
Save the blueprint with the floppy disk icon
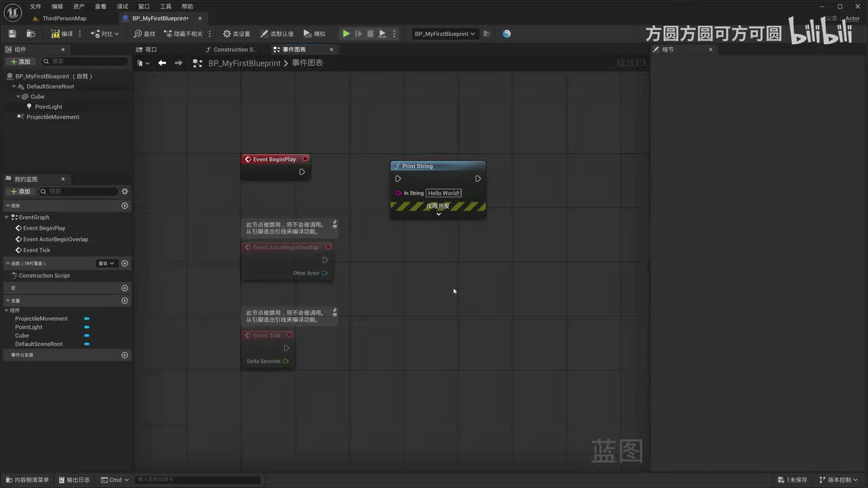pyautogui.click(x=12, y=33)
